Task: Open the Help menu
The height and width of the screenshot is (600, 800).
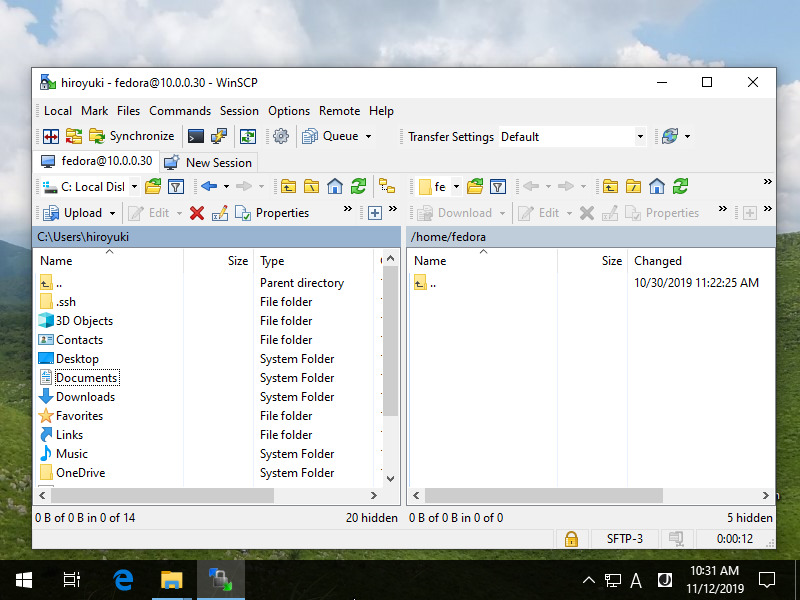Action: (x=381, y=111)
